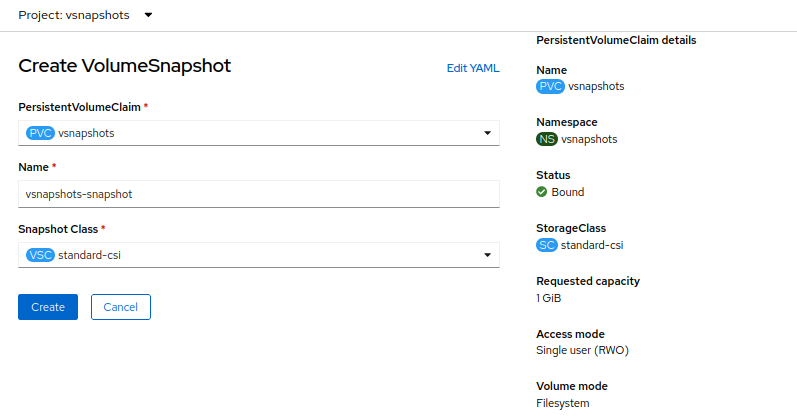Click the SC storage class badge

point(547,245)
